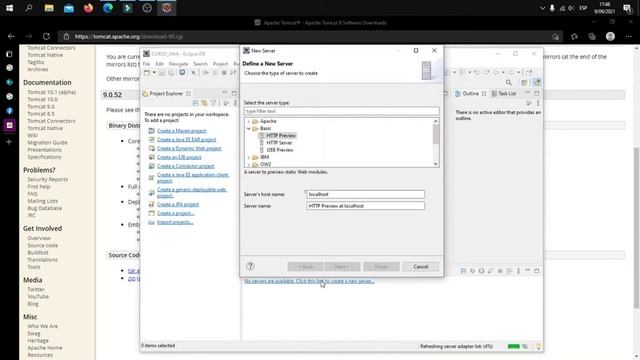Open Create a Dynamic Web project link
The width and height of the screenshot is (640, 360).
(x=189, y=148)
